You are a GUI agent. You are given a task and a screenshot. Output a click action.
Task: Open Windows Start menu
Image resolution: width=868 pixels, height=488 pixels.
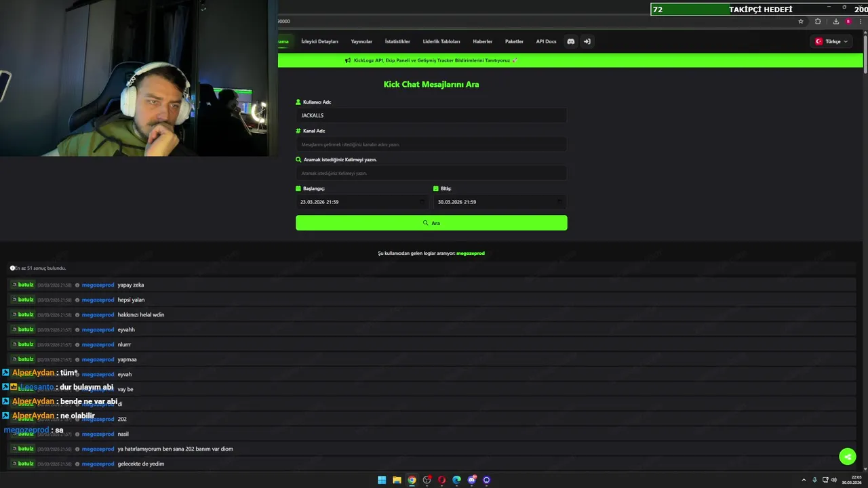tap(382, 480)
